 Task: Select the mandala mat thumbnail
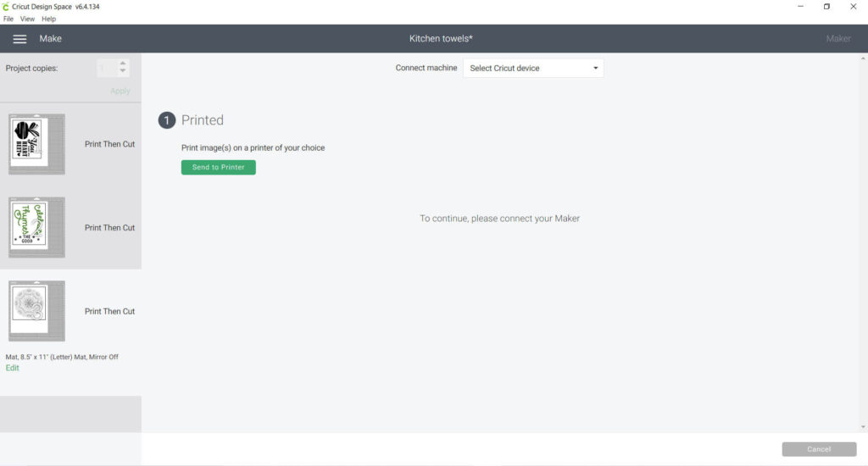pyautogui.click(x=36, y=311)
